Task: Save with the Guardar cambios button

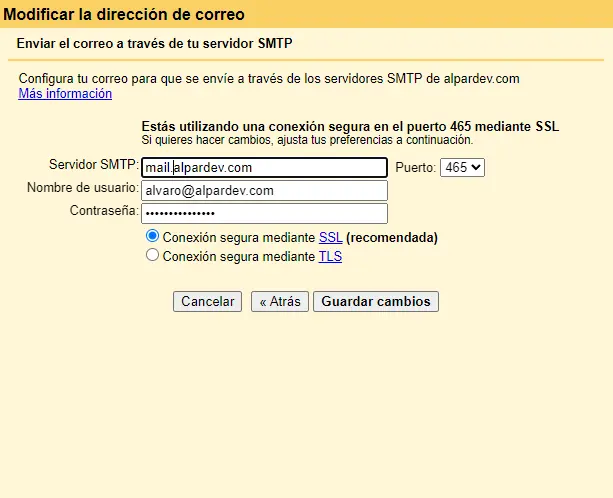Action: point(376,301)
